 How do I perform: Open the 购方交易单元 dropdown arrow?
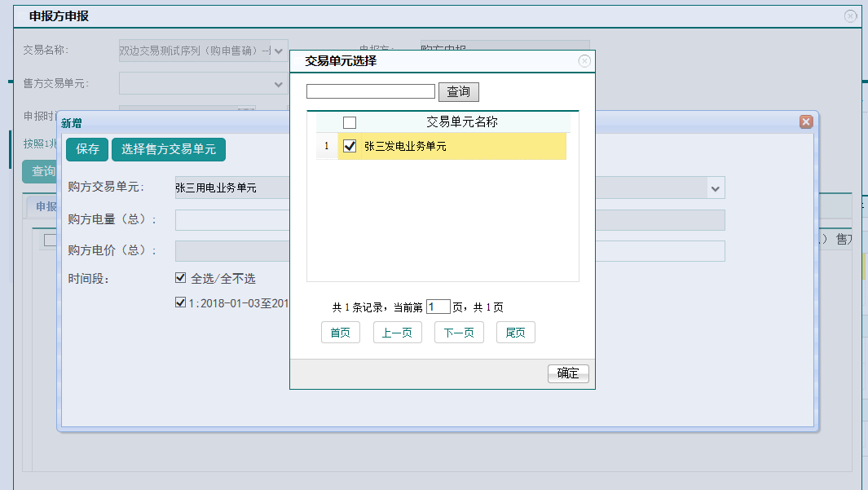[x=716, y=188]
